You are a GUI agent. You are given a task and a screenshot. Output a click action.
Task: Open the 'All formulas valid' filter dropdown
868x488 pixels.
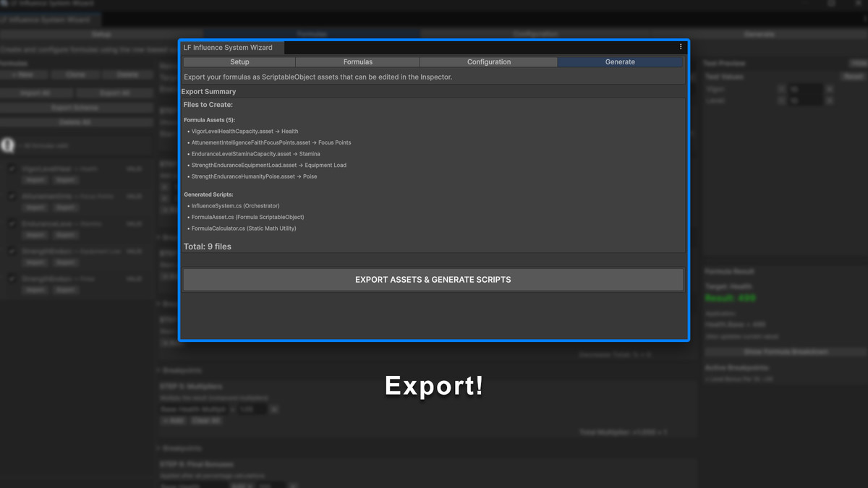tap(80, 145)
